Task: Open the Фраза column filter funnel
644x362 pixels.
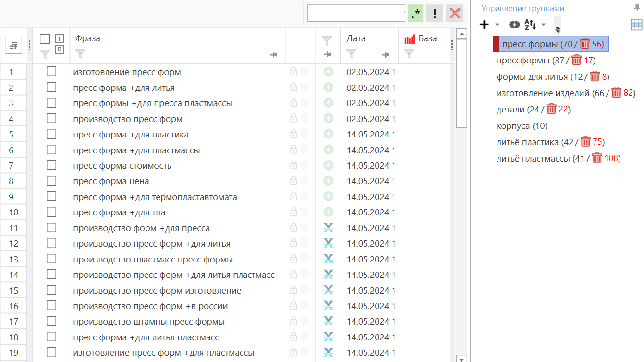Action: point(81,54)
